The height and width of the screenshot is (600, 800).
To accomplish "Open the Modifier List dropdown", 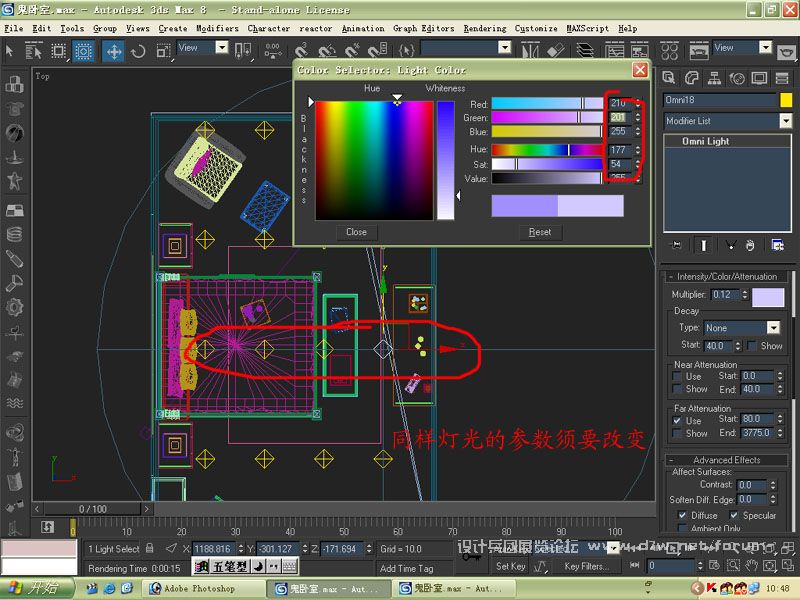I will pos(727,121).
